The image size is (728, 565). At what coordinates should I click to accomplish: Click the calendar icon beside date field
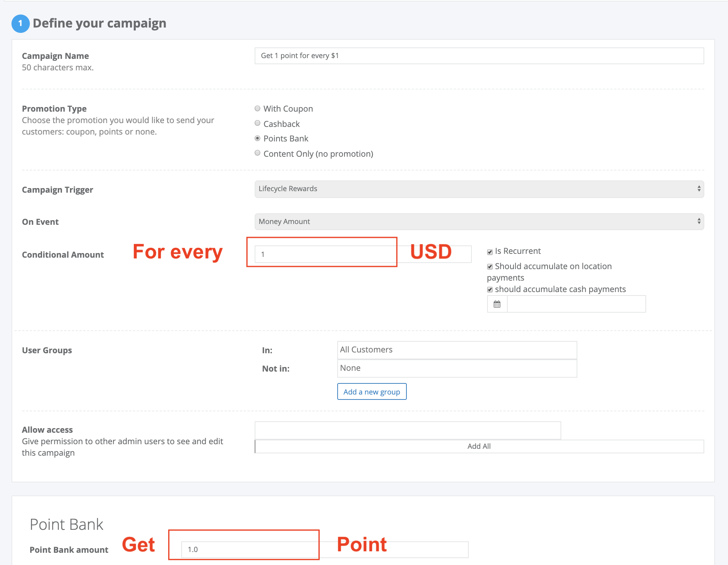point(497,304)
